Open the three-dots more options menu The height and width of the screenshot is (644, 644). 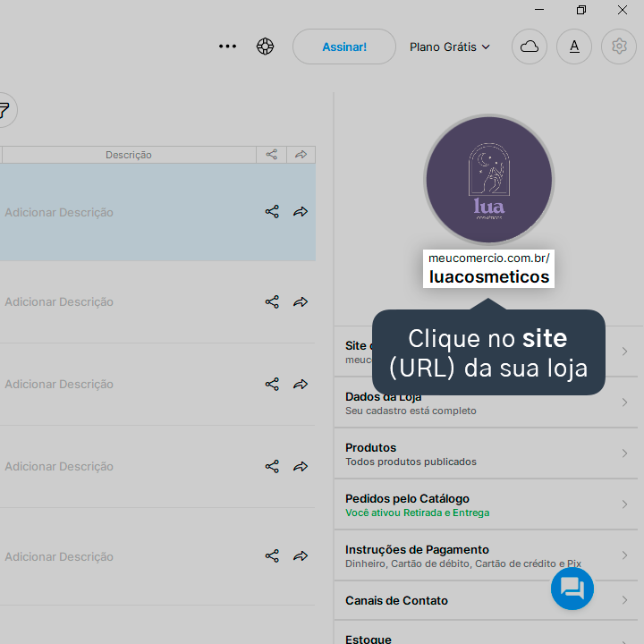[227, 47]
